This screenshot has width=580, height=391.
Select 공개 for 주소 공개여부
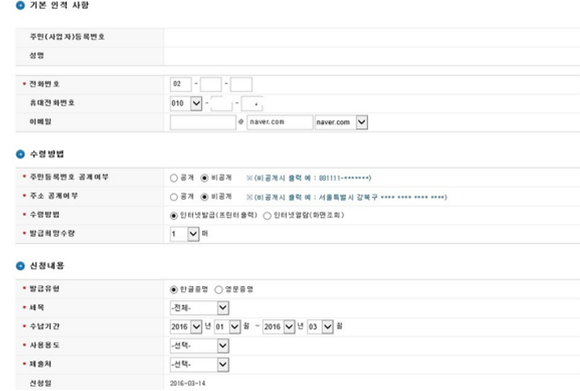coord(173,197)
